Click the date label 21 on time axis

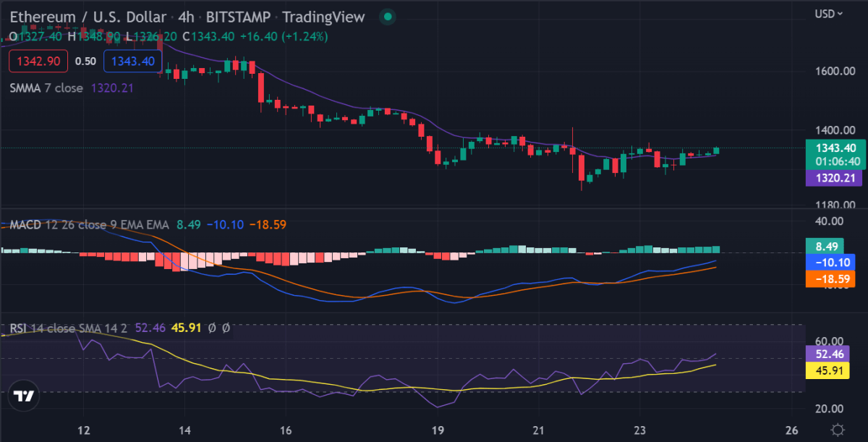539,429
